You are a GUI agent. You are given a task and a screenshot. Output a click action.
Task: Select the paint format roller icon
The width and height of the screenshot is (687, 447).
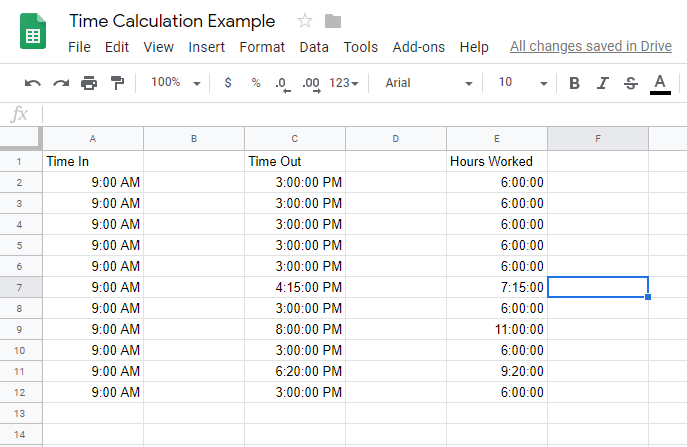coord(117,83)
